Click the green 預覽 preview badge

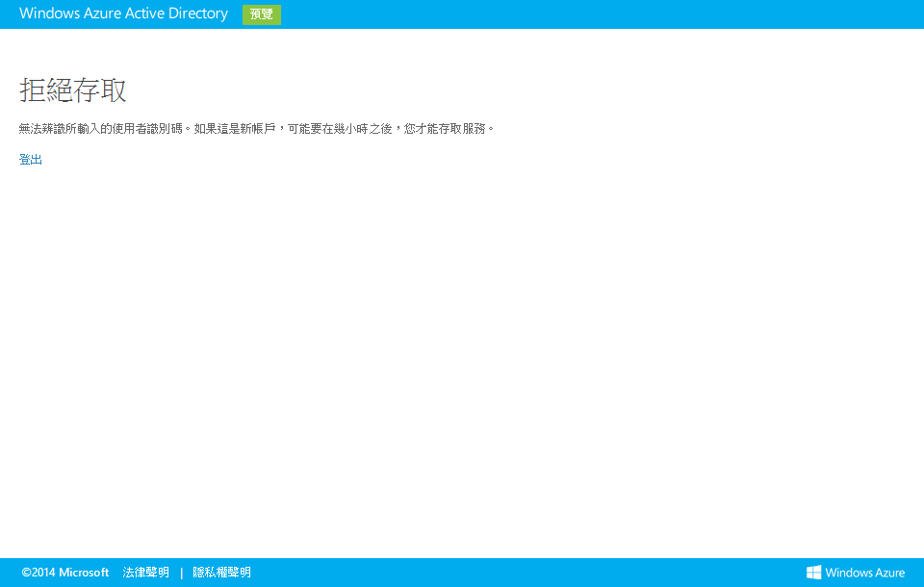point(262,14)
